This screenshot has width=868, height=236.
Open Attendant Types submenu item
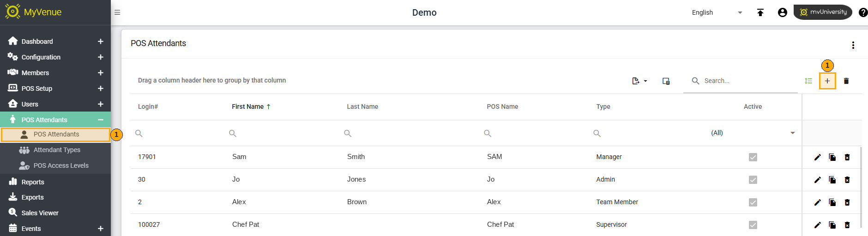click(55, 150)
